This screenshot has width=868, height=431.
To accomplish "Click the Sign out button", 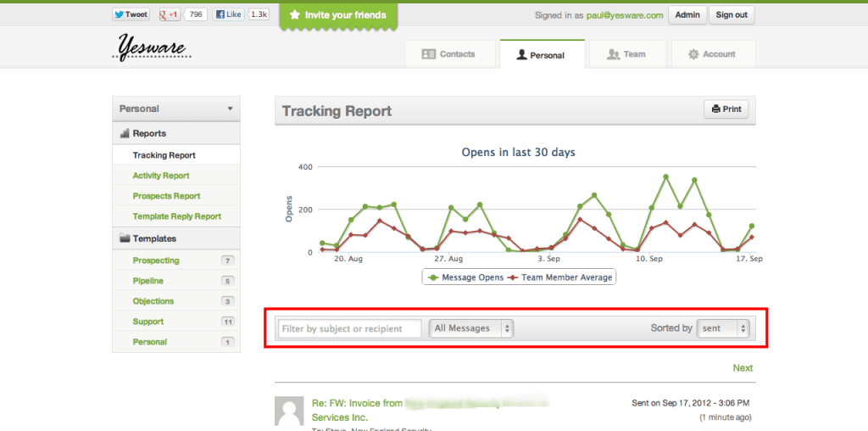I will click(731, 14).
